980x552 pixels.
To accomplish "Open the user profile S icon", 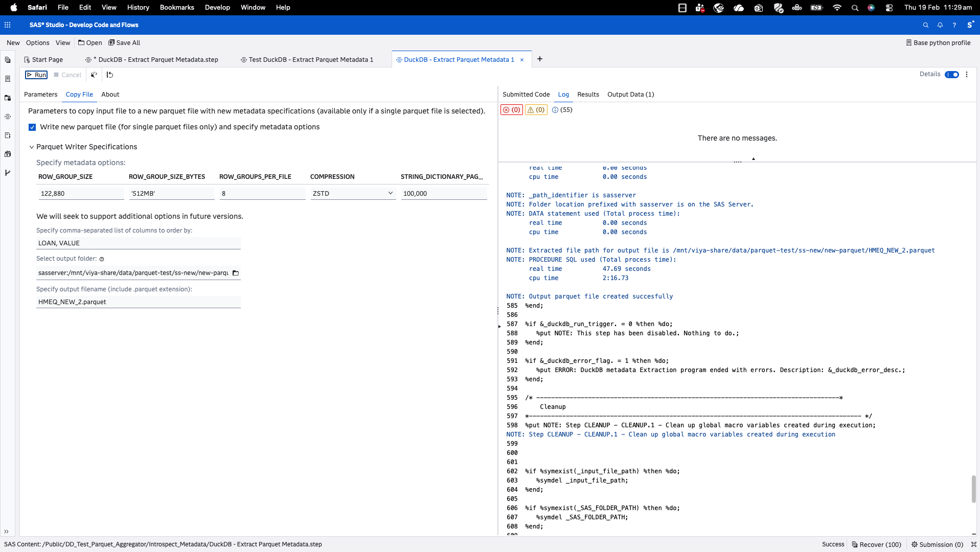I will click(970, 25).
